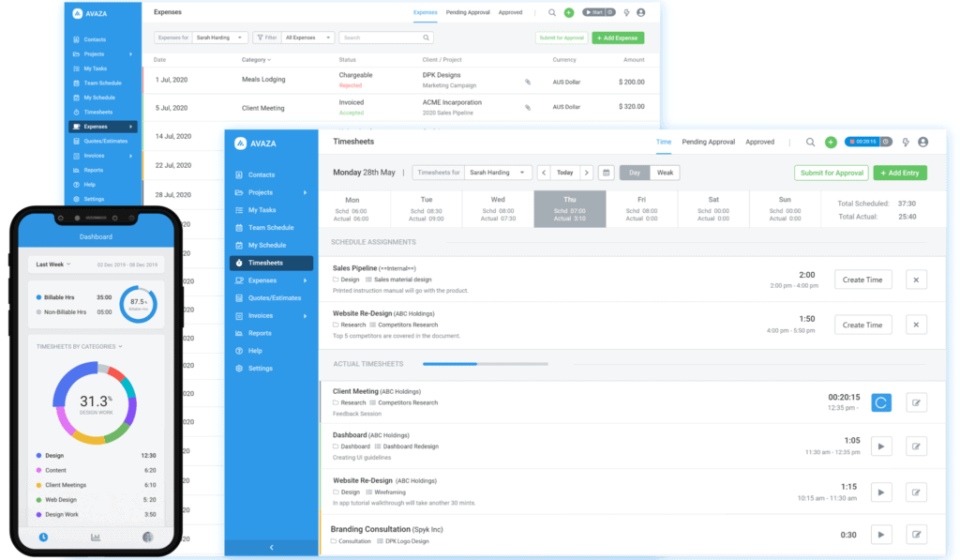Click the green Add Entry button

click(x=900, y=173)
